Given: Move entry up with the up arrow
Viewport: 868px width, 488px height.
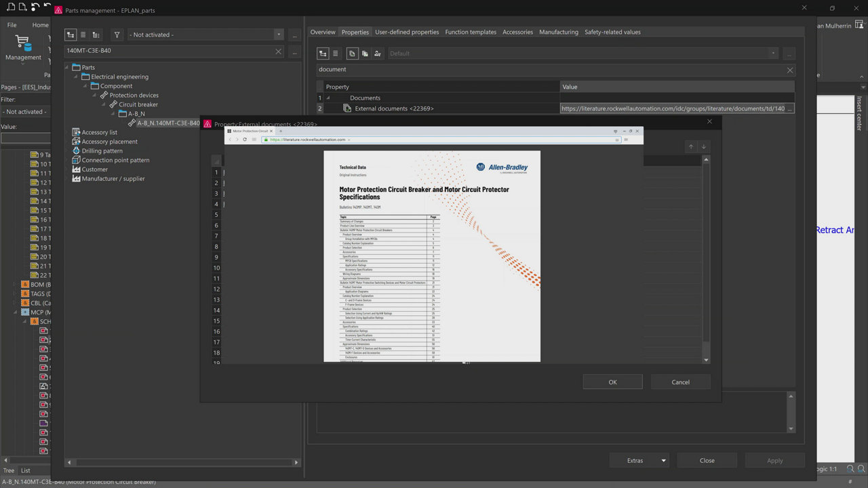Looking at the screenshot, I should (x=691, y=146).
